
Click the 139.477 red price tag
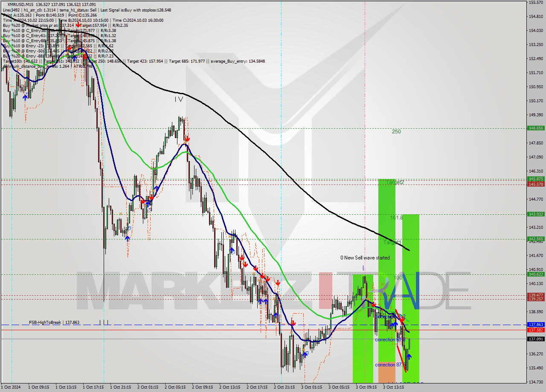pyautogui.click(x=536, y=295)
